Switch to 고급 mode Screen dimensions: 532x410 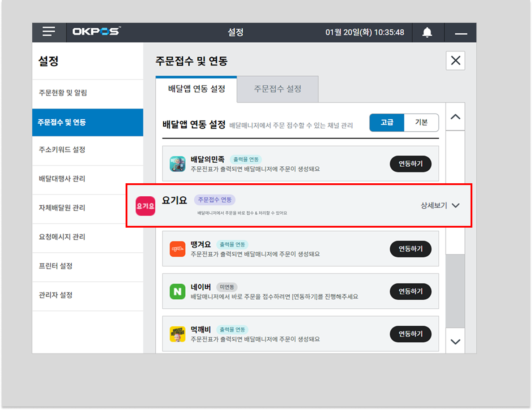coord(387,122)
